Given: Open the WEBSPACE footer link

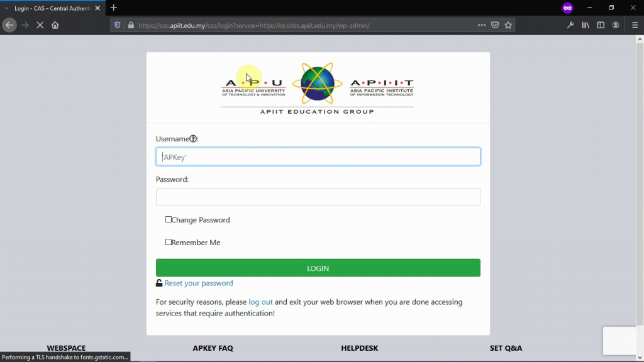Looking at the screenshot, I should [x=66, y=348].
